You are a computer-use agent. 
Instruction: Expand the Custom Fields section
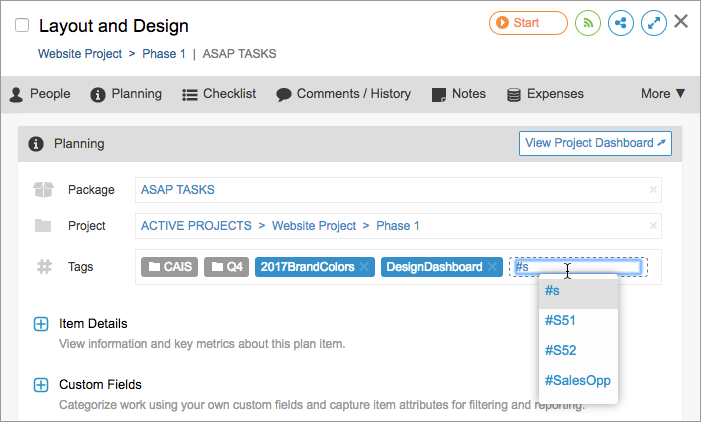click(41, 385)
